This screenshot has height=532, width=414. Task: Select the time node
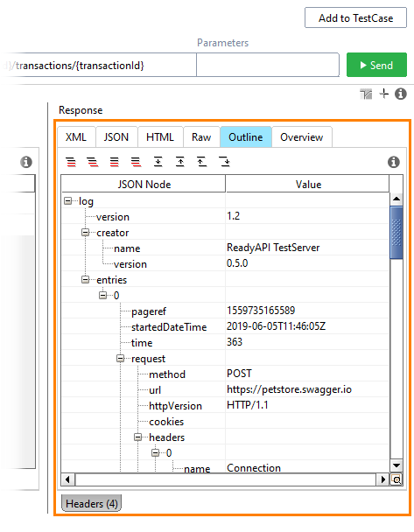(142, 343)
